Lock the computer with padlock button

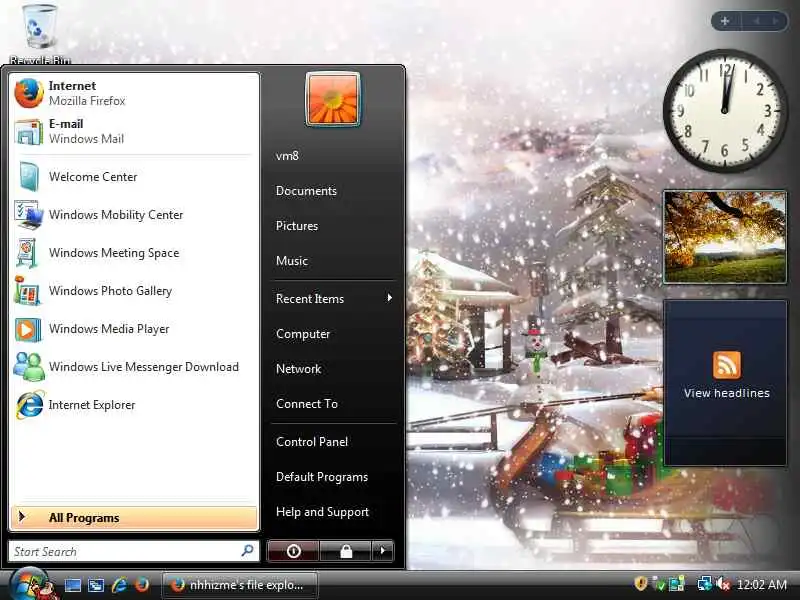(x=345, y=551)
